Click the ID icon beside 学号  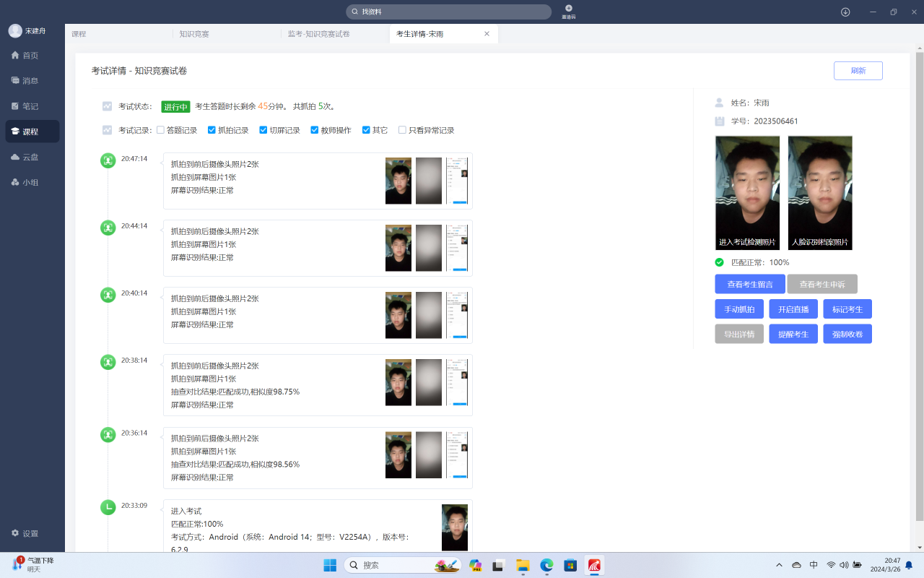[x=719, y=121]
